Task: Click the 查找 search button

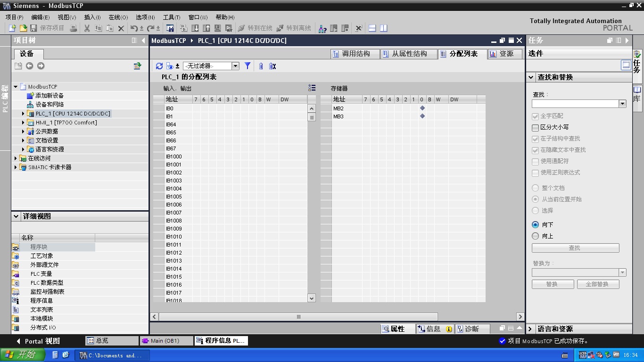Action: (x=575, y=248)
